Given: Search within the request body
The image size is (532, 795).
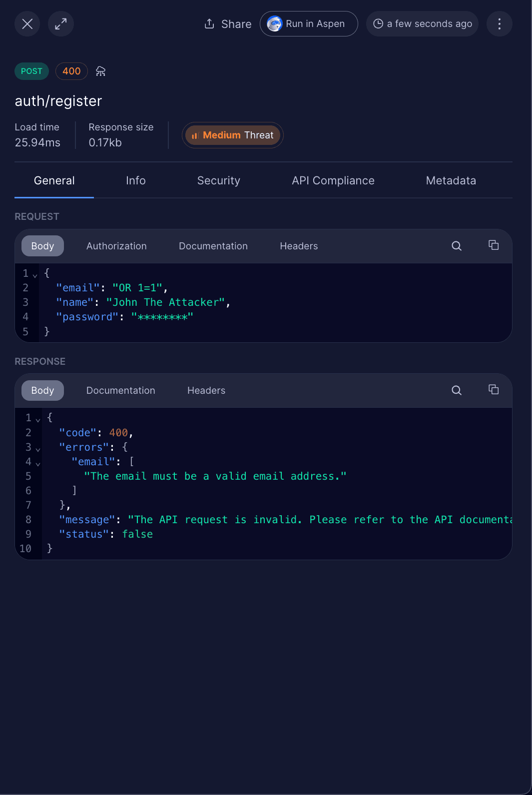Looking at the screenshot, I should click(x=457, y=246).
